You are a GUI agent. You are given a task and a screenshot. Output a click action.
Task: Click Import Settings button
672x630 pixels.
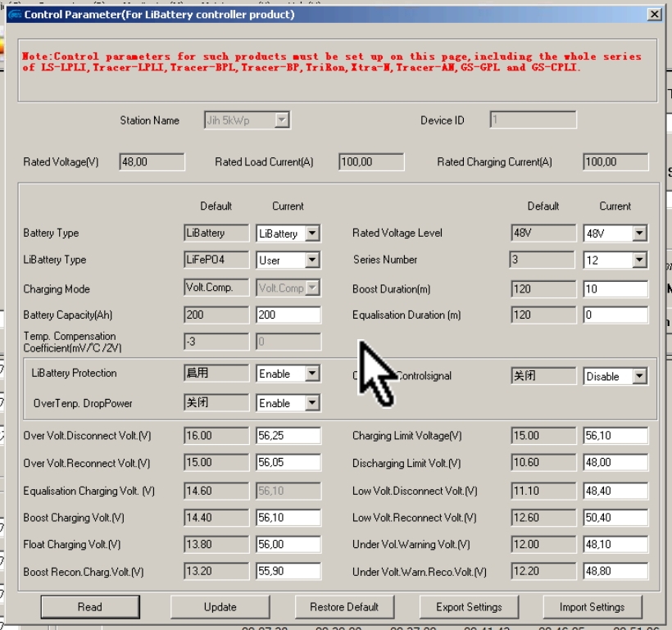coord(592,607)
